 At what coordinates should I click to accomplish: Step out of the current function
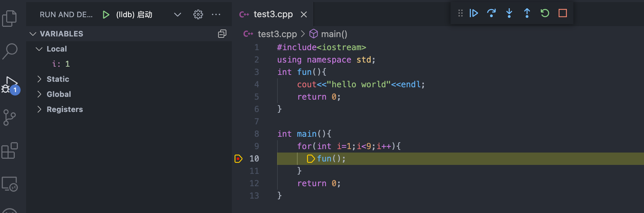pyautogui.click(x=527, y=13)
